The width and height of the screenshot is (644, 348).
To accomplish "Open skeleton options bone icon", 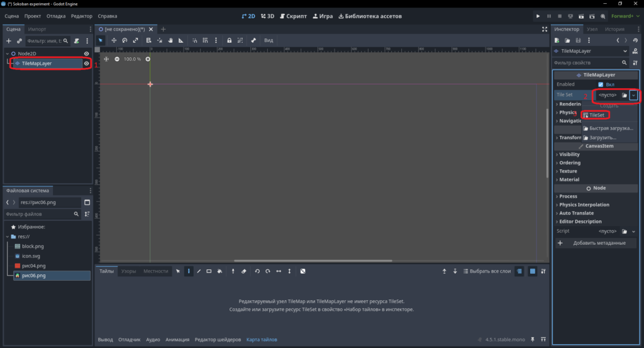I will pyautogui.click(x=253, y=40).
